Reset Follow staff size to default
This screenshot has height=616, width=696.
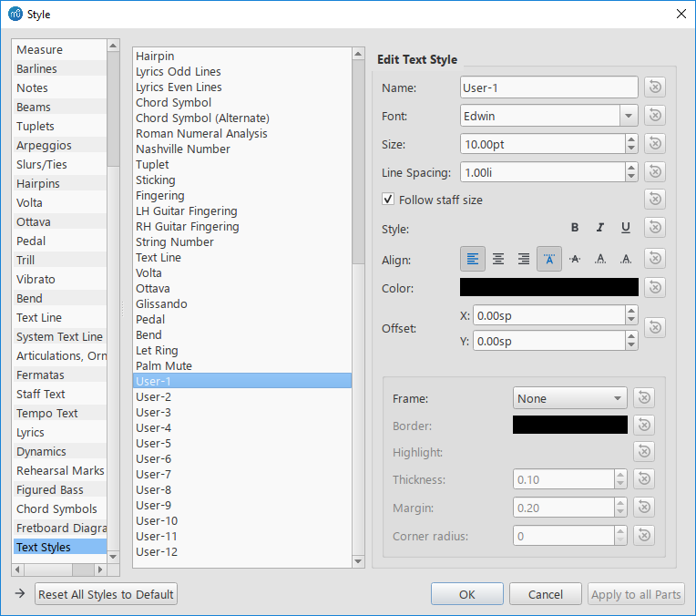(x=655, y=199)
